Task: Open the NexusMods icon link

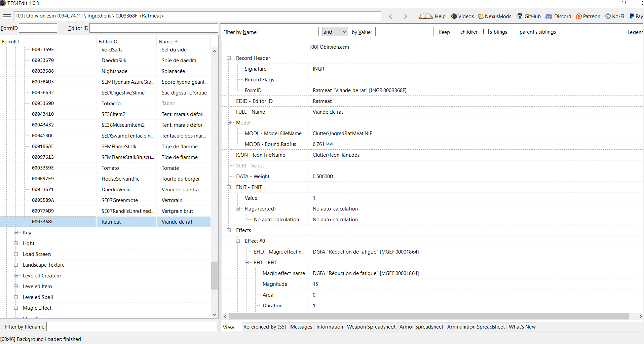Action: coord(495,16)
